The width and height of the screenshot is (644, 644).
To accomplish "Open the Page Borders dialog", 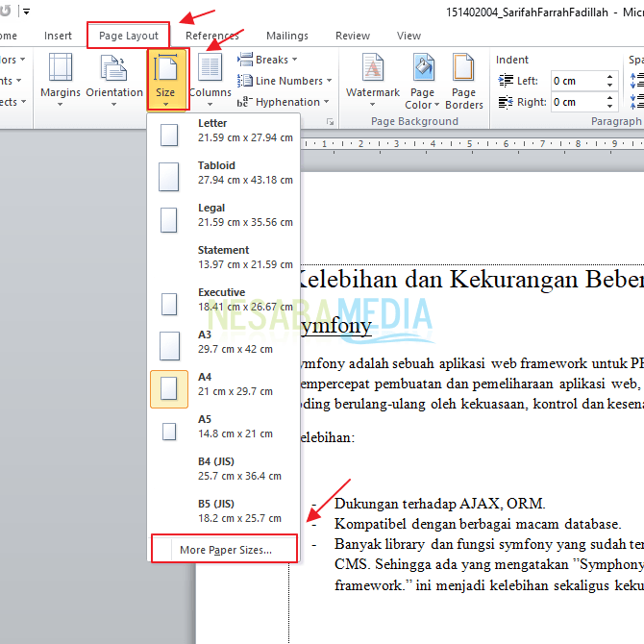I will pos(463,81).
